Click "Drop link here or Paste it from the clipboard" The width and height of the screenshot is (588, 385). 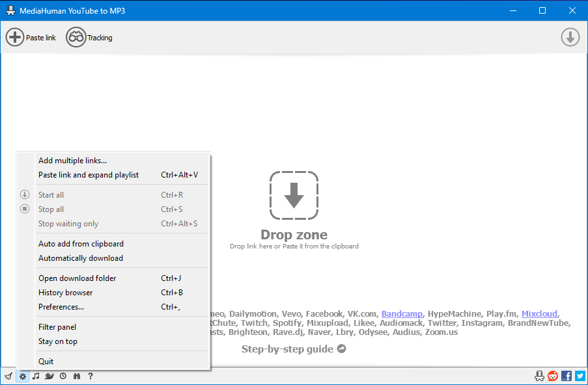[x=294, y=246]
